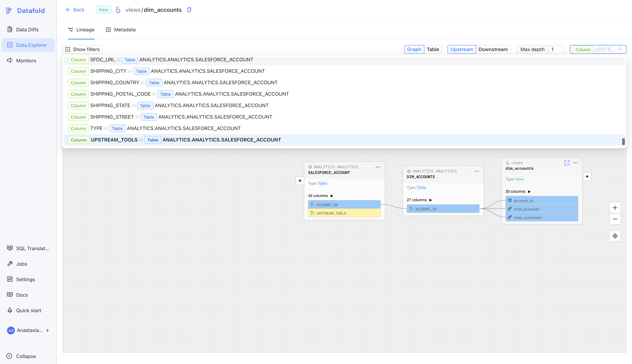Click Looker icon on views node
The width and height of the screenshot is (632, 364).
(508, 163)
